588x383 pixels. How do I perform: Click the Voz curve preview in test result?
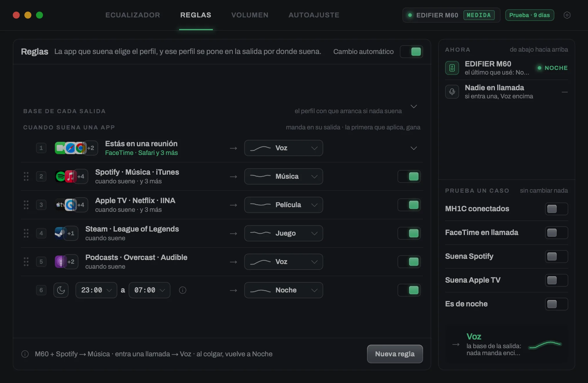(545, 345)
